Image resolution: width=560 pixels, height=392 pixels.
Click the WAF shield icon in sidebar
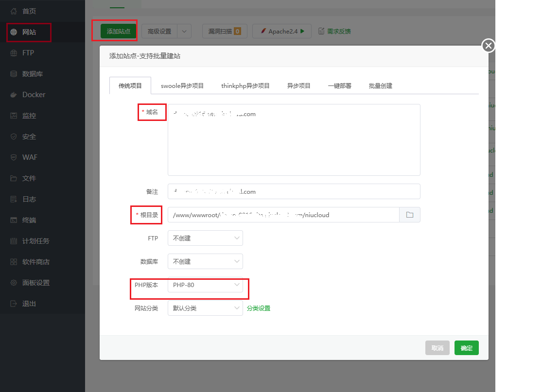[x=14, y=157]
